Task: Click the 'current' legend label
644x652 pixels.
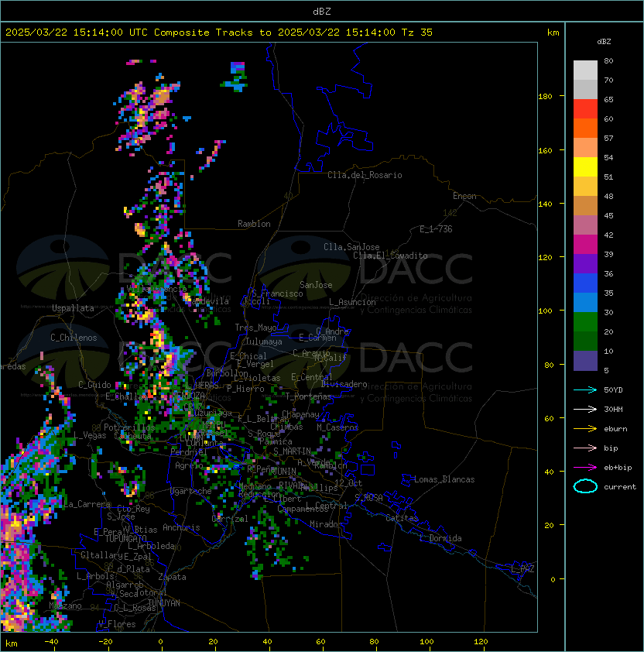Action: pos(620,487)
